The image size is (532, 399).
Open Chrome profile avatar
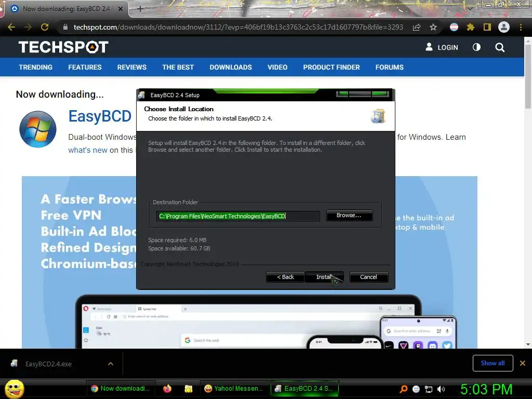point(504,27)
